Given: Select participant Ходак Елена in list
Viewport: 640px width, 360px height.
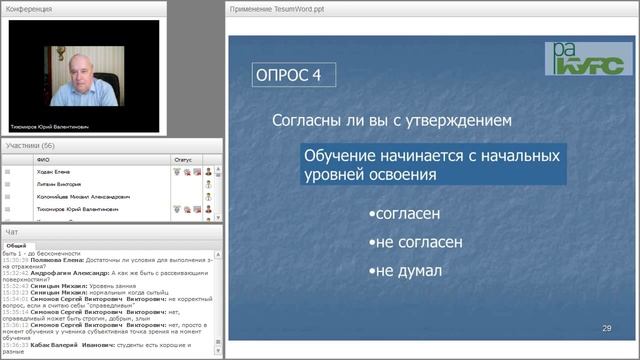Looking at the screenshot, I should (53, 172).
